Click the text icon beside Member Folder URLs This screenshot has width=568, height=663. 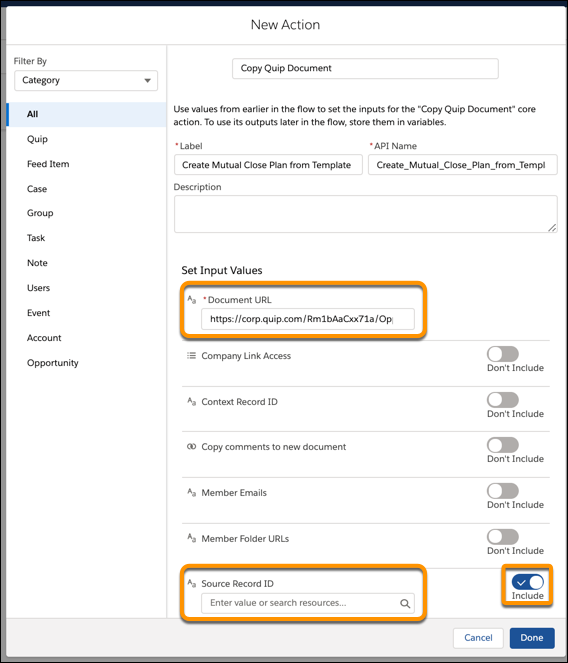192,538
